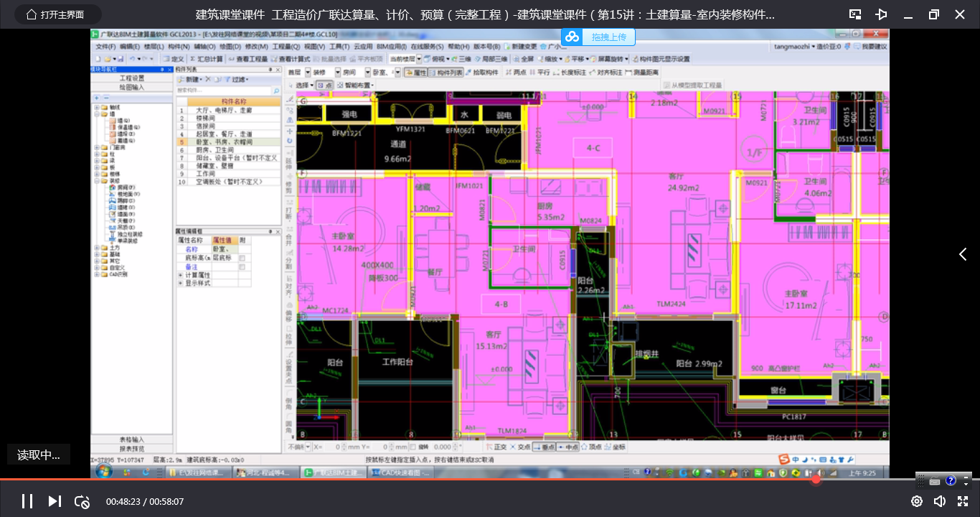The height and width of the screenshot is (517, 980).
Task: Click the 工程设置 navigation button
Action: [131, 78]
